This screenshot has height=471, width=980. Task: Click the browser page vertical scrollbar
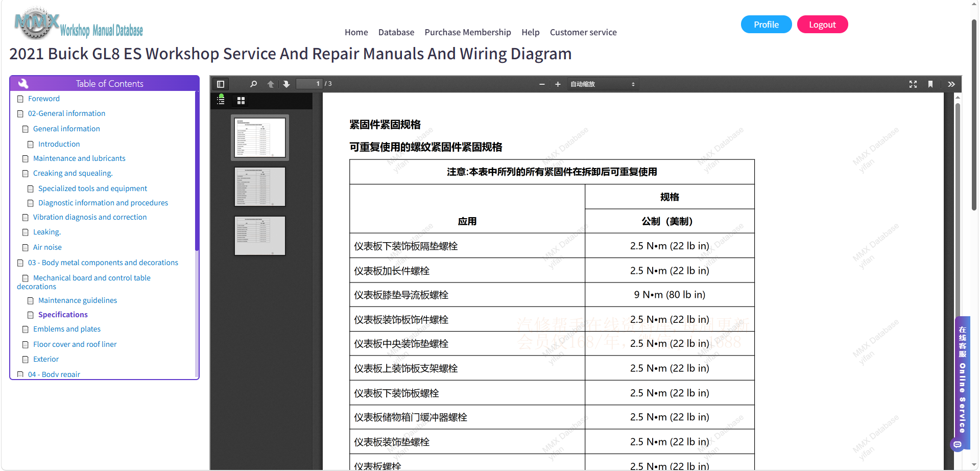point(974,115)
